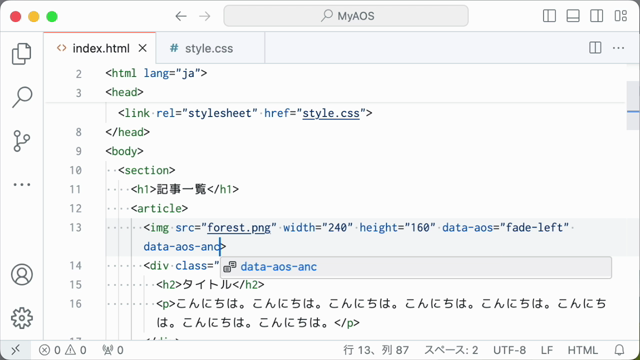Click the remote window icon in status bar
The image size is (640, 360).
click(x=16, y=350)
